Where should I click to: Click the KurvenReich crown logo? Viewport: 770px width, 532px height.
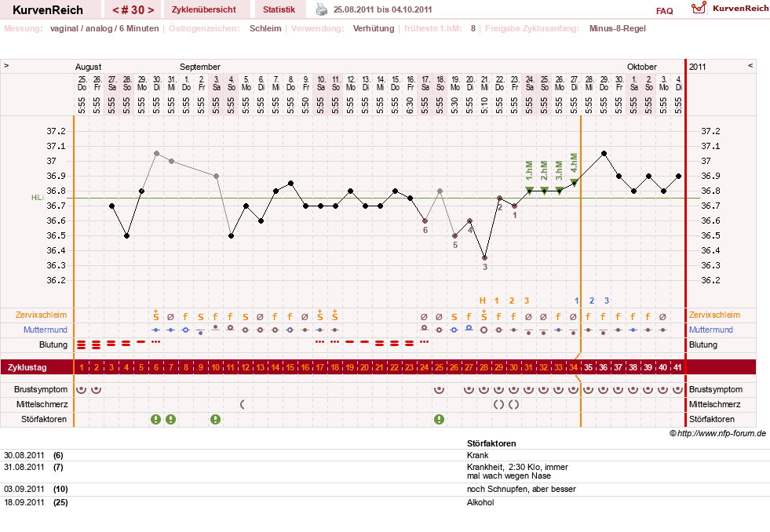[x=699, y=8]
